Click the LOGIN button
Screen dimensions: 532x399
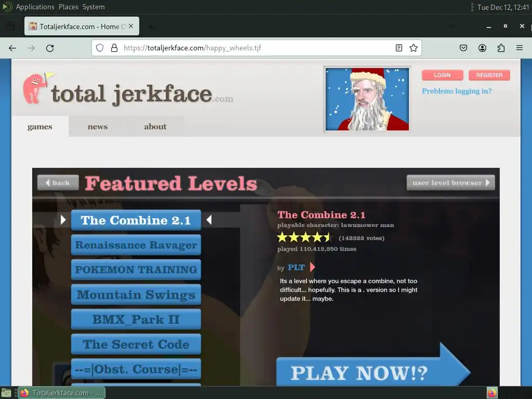tap(443, 75)
